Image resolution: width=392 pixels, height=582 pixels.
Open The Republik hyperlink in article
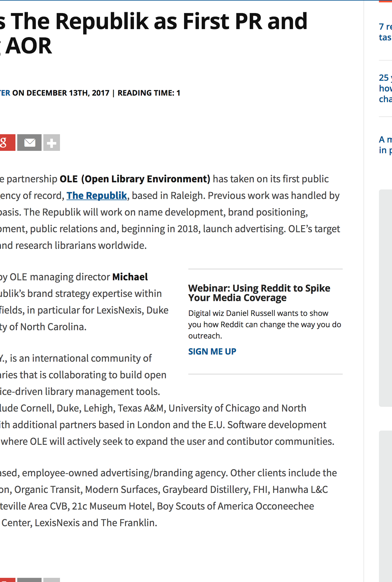tap(97, 196)
